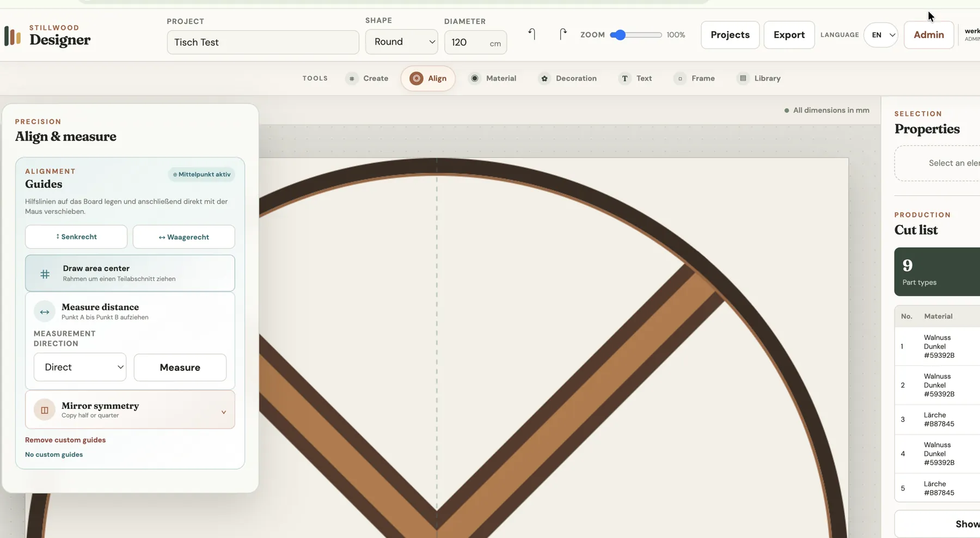Viewport: 980px width, 538px height.
Task: Open the Library tools tab
Action: 758,78
